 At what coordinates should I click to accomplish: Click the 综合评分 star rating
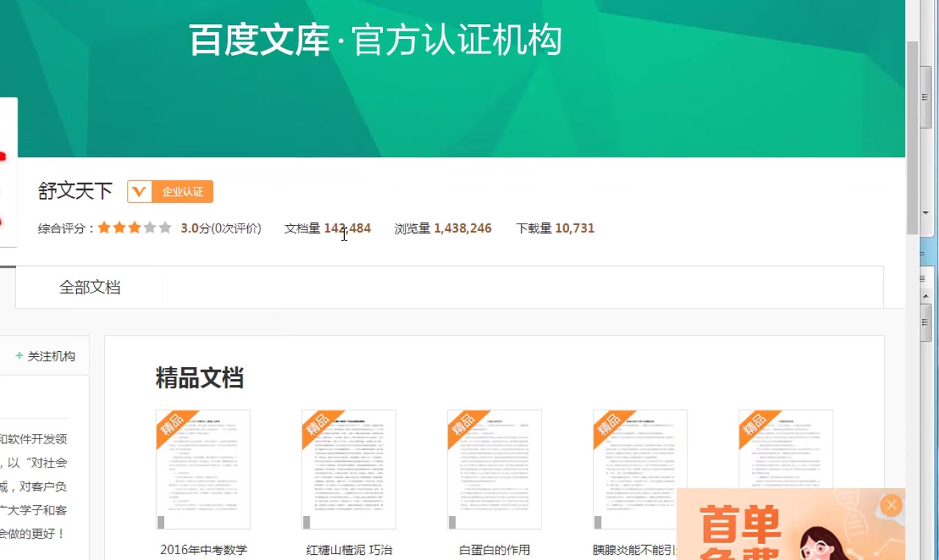pyautogui.click(x=134, y=228)
